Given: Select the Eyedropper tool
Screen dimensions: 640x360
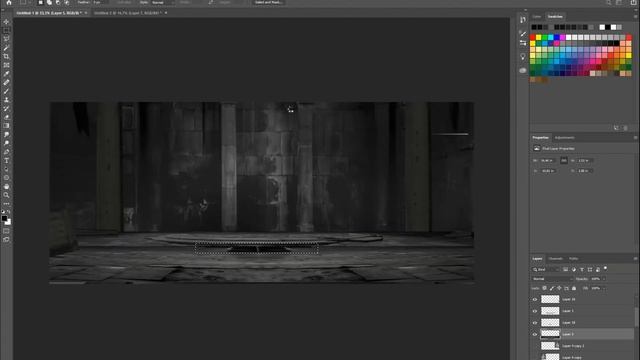Looking at the screenshot, I should [x=6, y=74].
